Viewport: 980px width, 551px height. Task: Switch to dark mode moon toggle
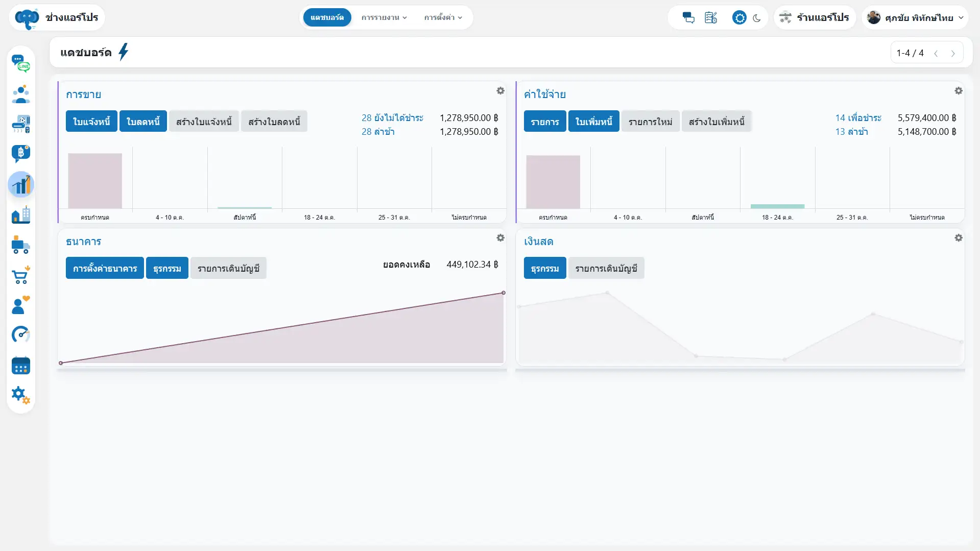click(757, 18)
